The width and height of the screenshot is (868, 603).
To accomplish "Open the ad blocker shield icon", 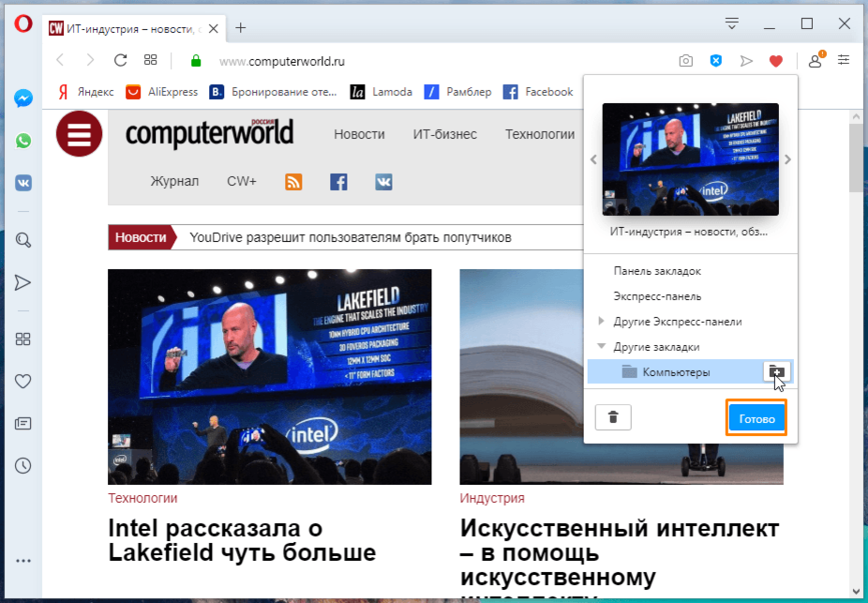I will (x=716, y=61).
